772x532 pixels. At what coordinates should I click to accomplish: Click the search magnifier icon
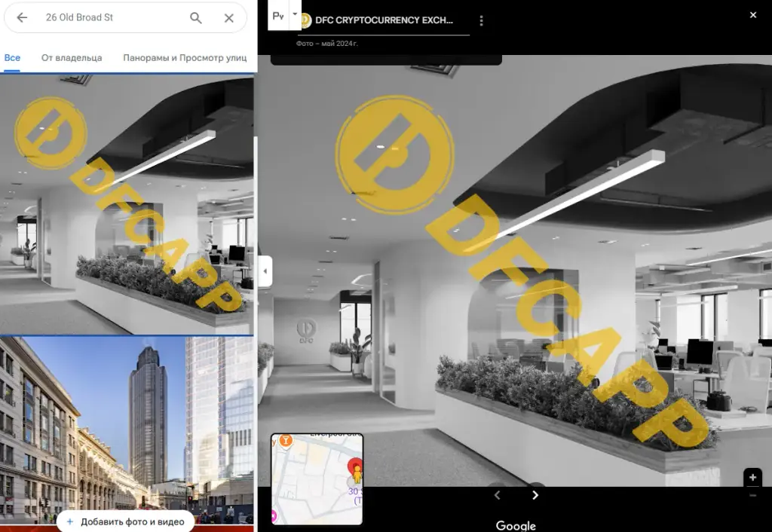click(196, 18)
